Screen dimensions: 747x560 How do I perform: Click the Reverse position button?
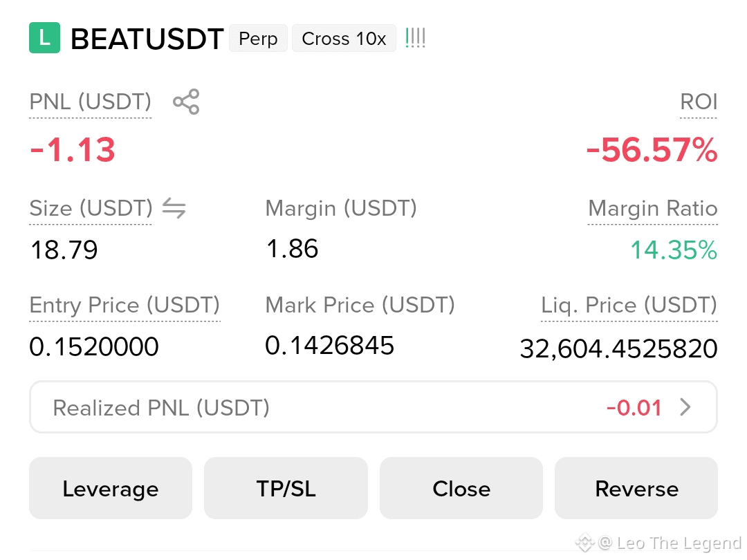636,488
